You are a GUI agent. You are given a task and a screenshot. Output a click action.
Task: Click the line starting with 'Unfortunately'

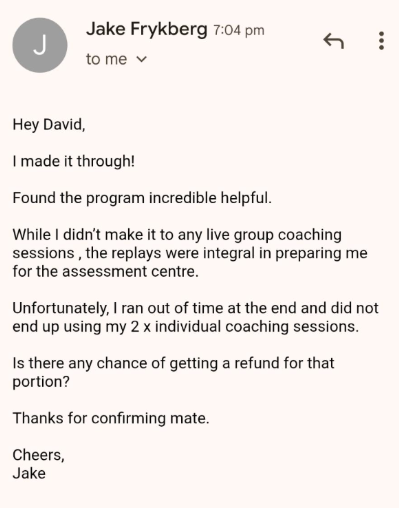click(195, 308)
